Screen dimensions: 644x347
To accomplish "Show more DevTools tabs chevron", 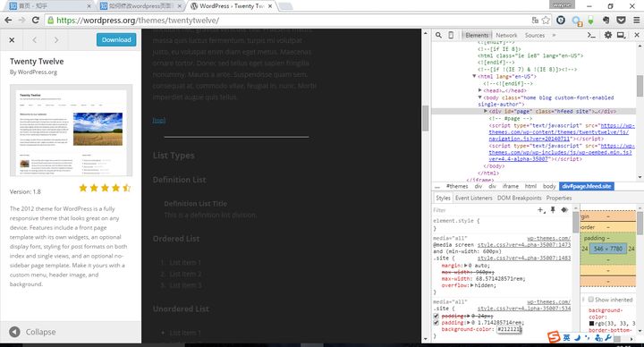I will pos(554,35).
